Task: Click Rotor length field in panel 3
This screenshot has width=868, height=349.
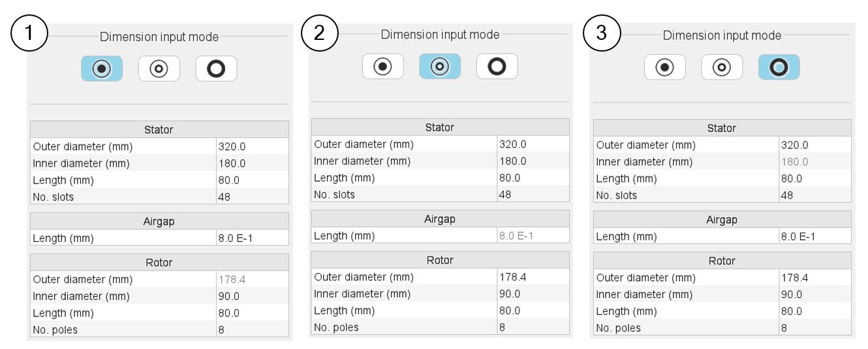Action: (815, 311)
